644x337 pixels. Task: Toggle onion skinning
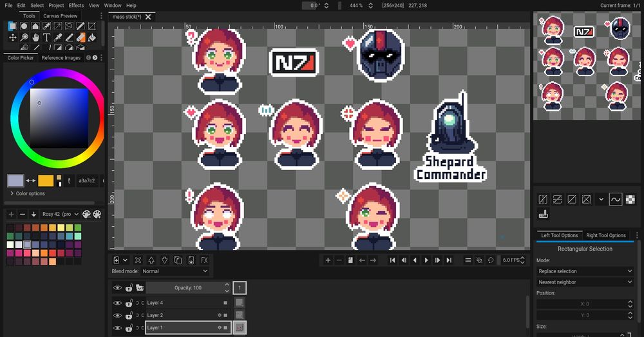click(x=479, y=260)
